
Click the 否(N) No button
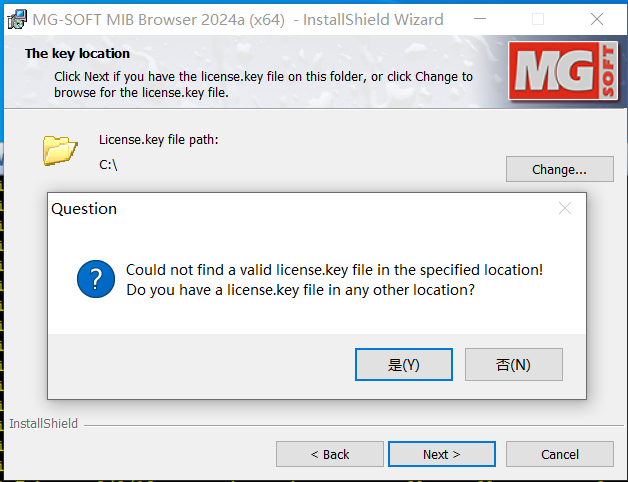(513, 364)
